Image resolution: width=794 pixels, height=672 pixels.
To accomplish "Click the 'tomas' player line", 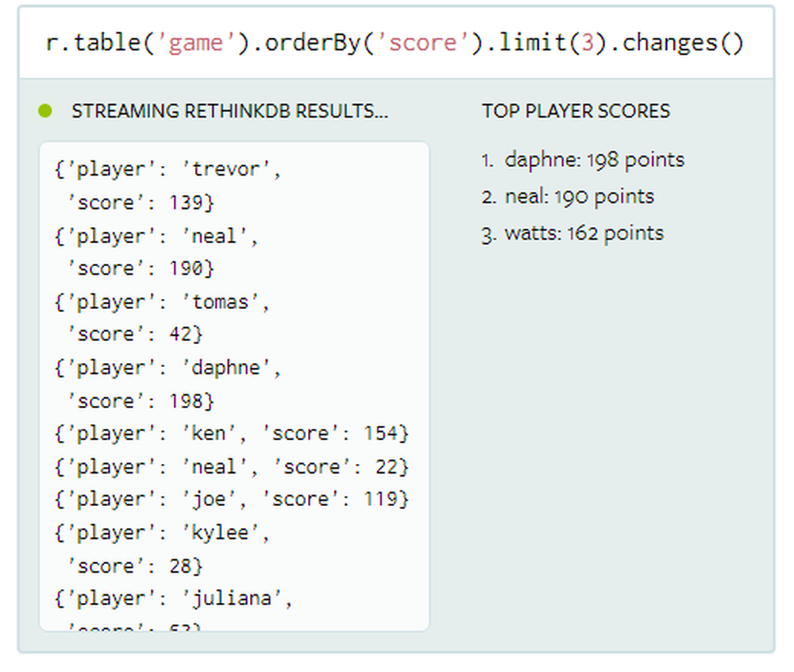I will pyautogui.click(x=162, y=303).
